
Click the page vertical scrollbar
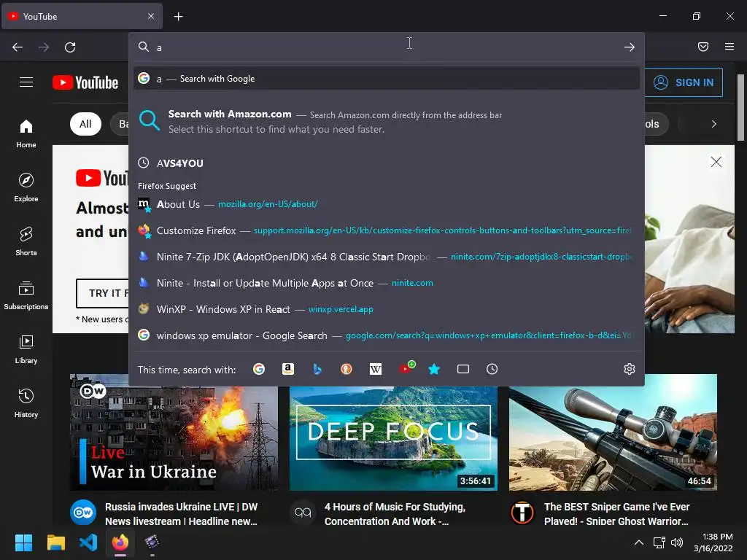click(x=740, y=107)
